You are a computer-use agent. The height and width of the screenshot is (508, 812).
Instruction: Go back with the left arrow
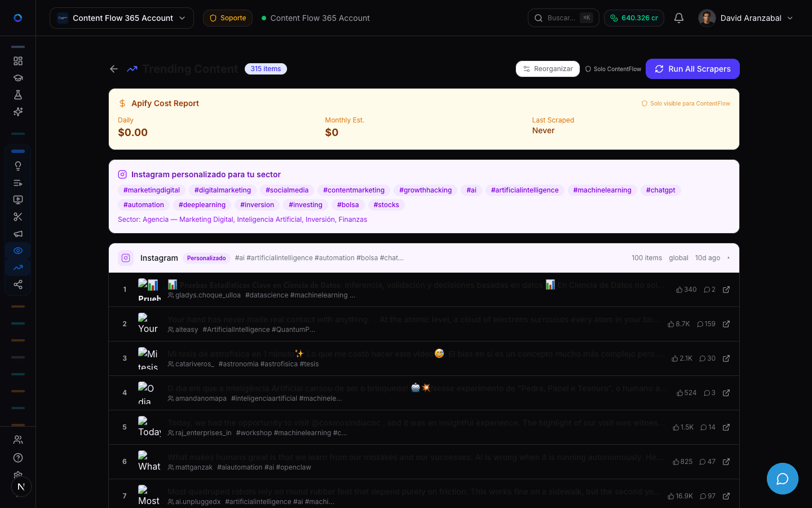(114, 69)
